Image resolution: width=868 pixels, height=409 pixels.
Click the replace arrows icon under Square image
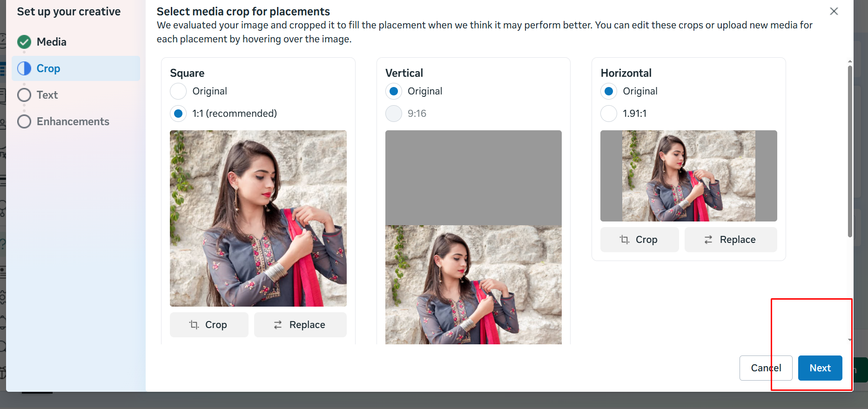click(x=278, y=325)
